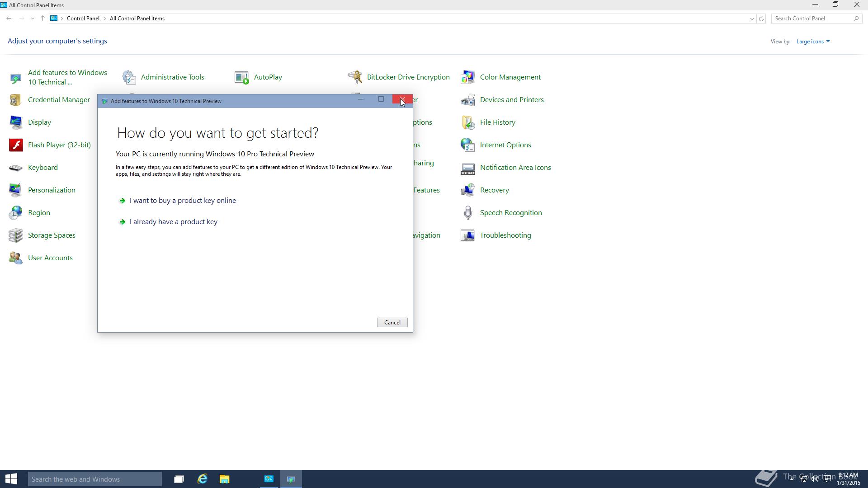The height and width of the screenshot is (488, 868).
Task: Click All Control Panel Items breadcrumb
Action: click(x=137, y=19)
